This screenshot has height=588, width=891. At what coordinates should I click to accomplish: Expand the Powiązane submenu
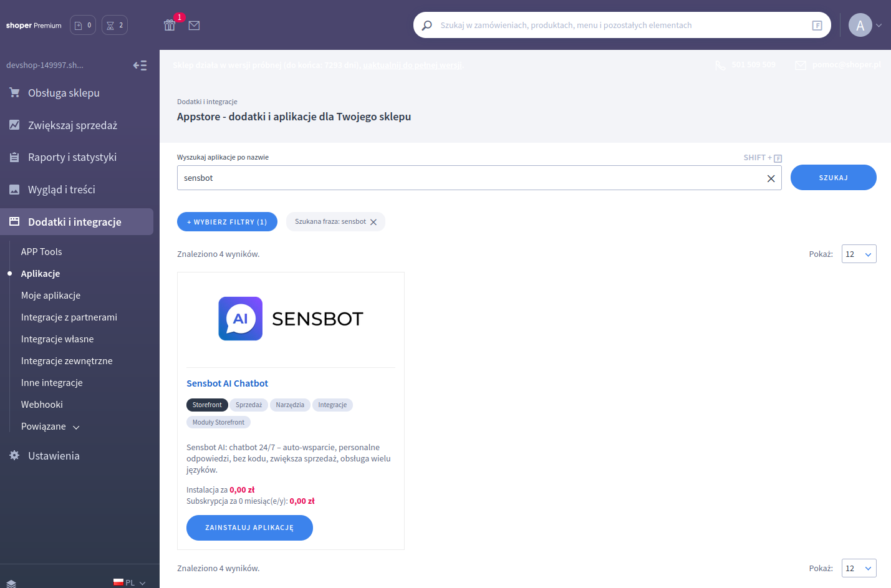pos(51,427)
